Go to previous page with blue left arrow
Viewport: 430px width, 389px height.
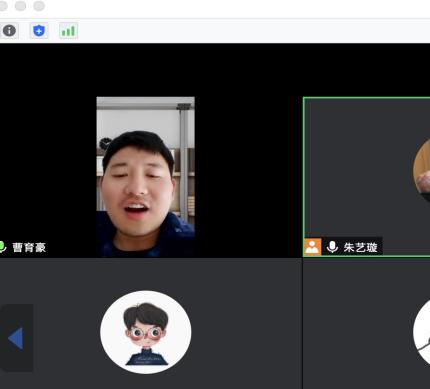click(16, 338)
